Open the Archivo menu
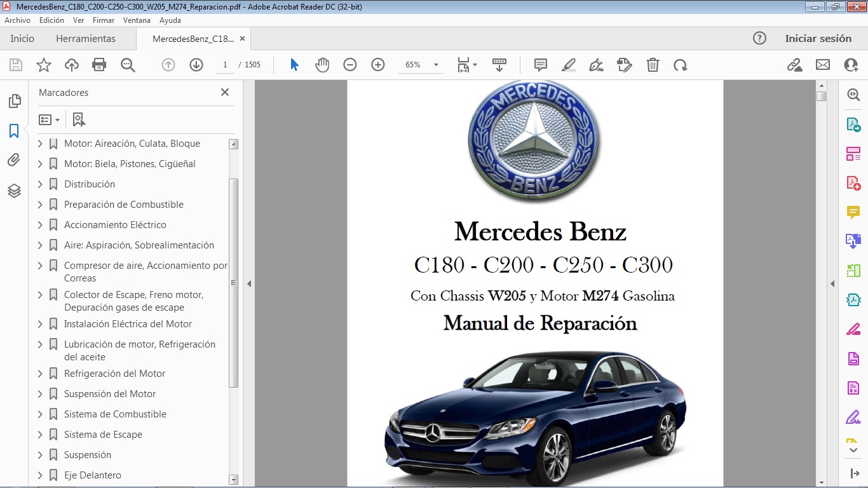This screenshot has width=868, height=488. pos(17,20)
